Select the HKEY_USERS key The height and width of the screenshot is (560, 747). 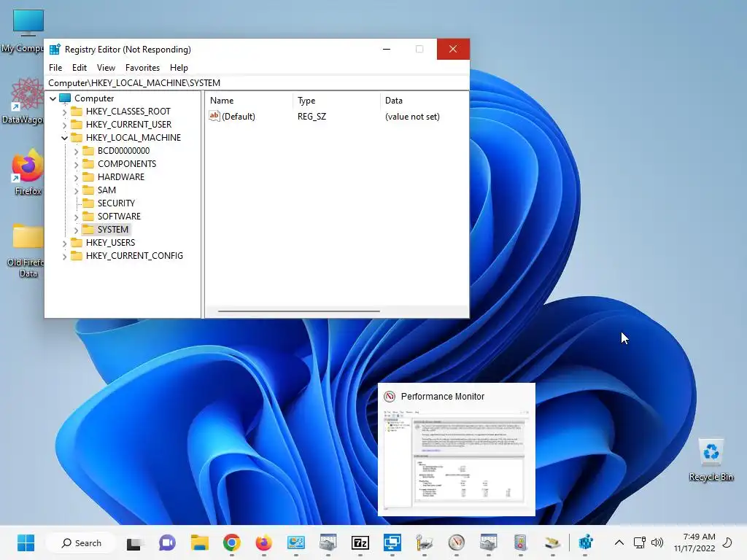pos(111,242)
